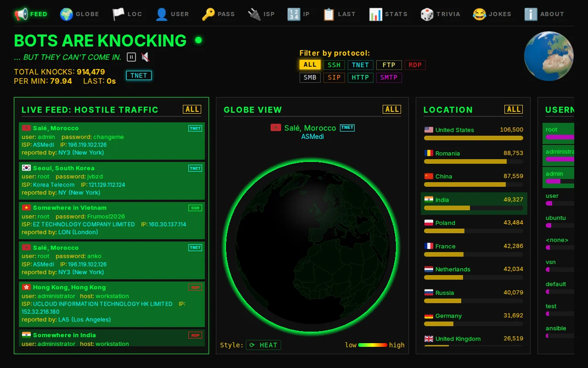This screenshot has width=588, height=368.
Task: Pause the live feed
Action: pyautogui.click(x=131, y=57)
